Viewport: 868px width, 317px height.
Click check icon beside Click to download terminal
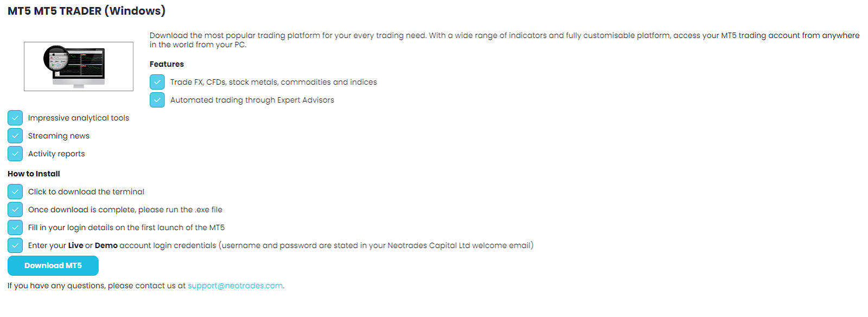tap(15, 192)
